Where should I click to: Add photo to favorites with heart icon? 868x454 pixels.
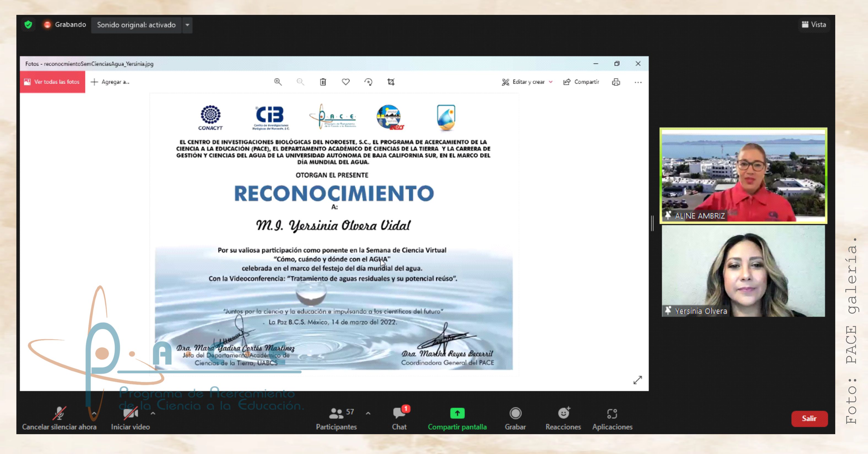point(346,82)
